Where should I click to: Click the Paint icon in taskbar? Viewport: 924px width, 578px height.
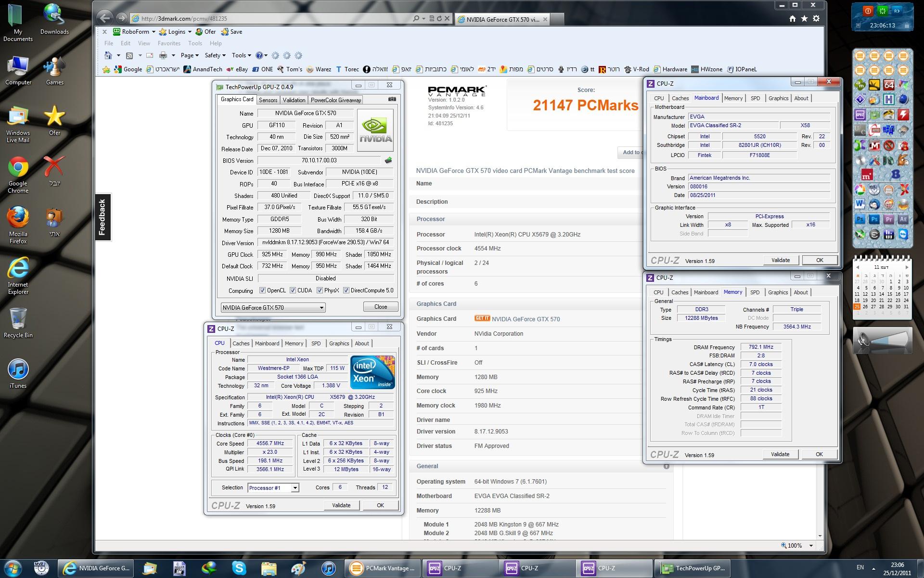[x=298, y=568]
